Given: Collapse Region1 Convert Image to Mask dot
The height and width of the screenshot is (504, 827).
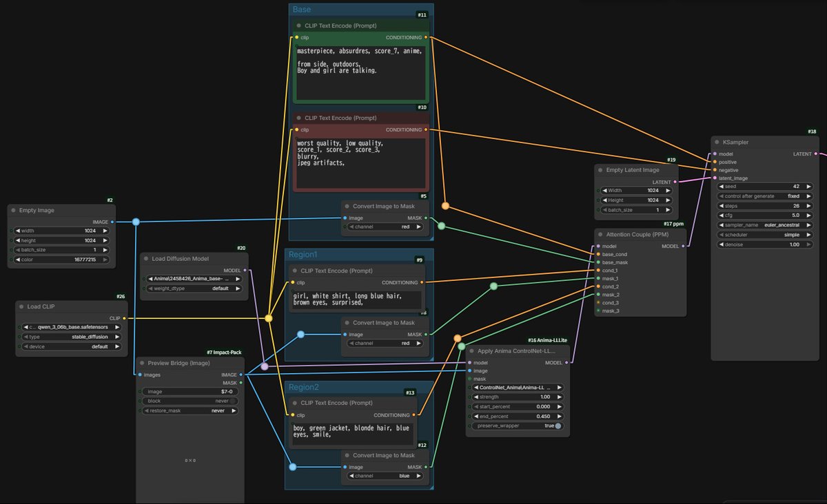Looking at the screenshot, I should (x=347, y=322).
